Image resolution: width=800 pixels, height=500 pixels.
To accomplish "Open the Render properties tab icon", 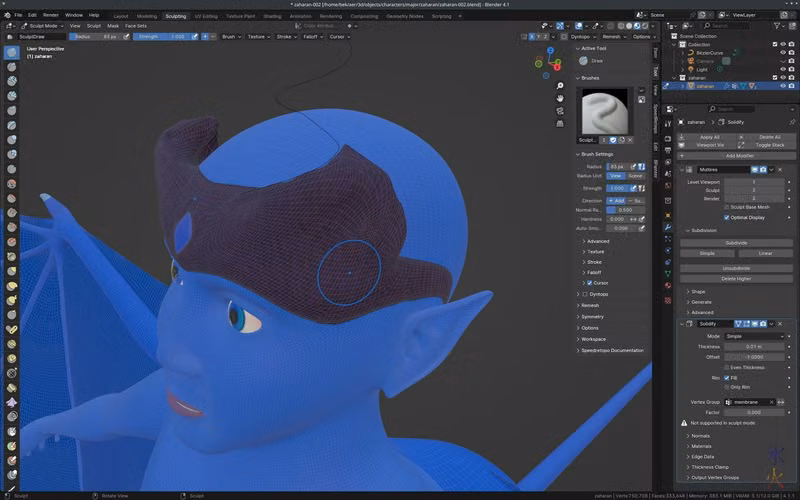I will click(x=668, y=139).
